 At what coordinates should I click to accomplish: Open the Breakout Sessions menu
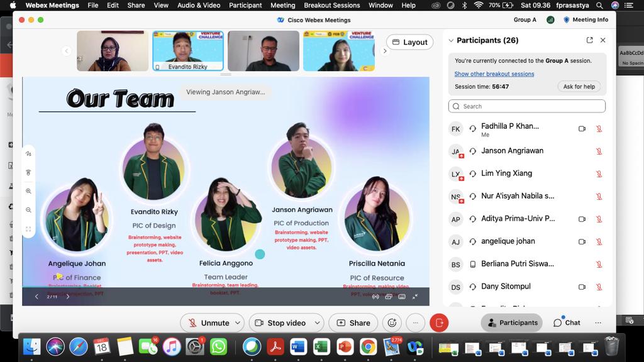[332, 5]
